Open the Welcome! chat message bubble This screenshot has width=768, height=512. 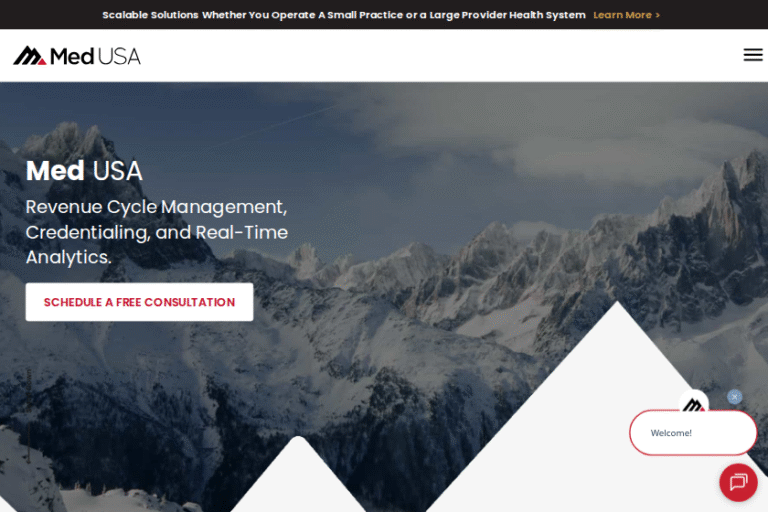click(693, 433)
